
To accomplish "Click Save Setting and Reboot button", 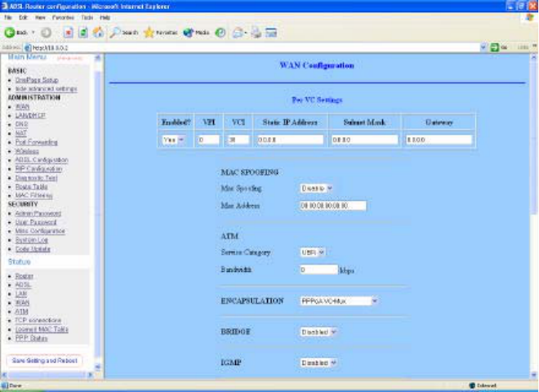I will [45, 361].
